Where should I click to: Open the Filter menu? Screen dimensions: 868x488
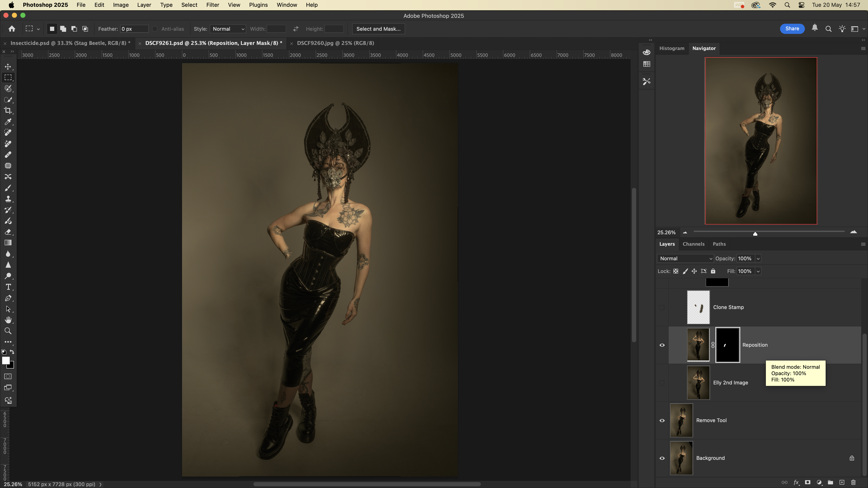tap(212, 5)
